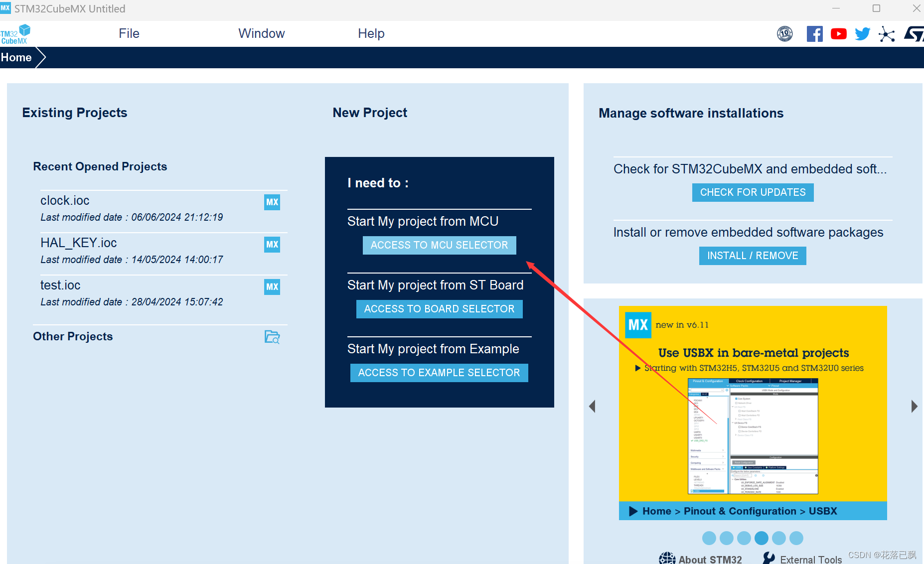The height and width of the screenshot is (564, 924).
Task: Click MX icon in the v6.11 banner
Action: tap(638, 325)
